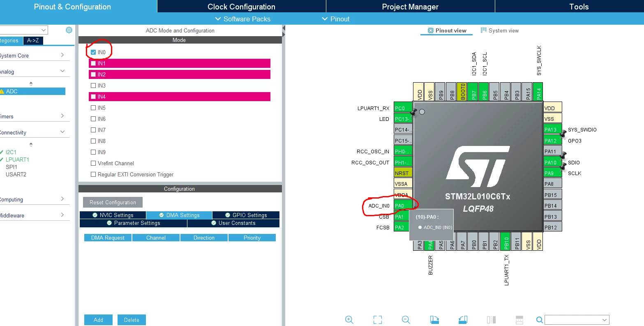Viewport: 644px width, 326px height.
Task: Click the pin search magnifier icon
Action: coord(540,320)
